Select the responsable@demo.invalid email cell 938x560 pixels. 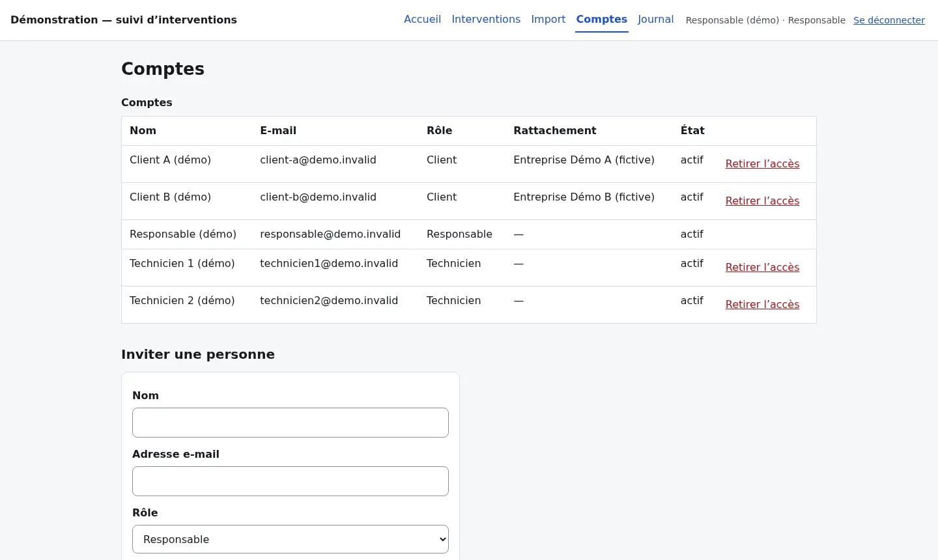[x=330, y=234]
